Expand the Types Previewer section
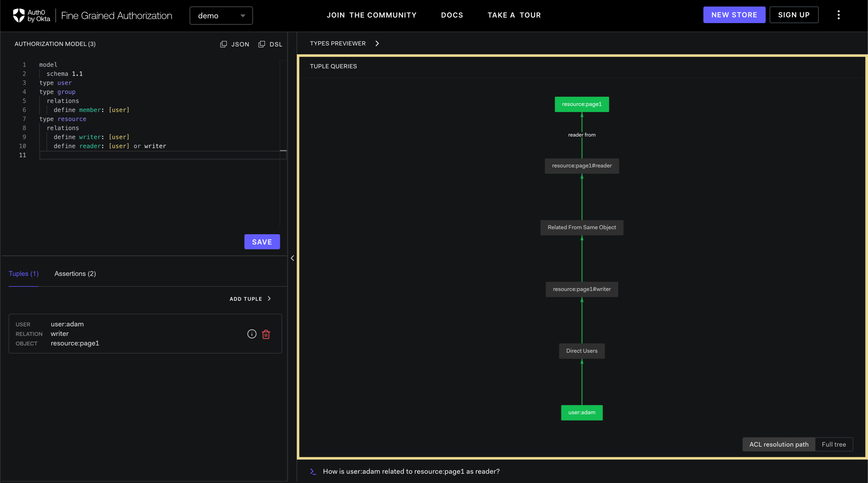 pos(344,43)
